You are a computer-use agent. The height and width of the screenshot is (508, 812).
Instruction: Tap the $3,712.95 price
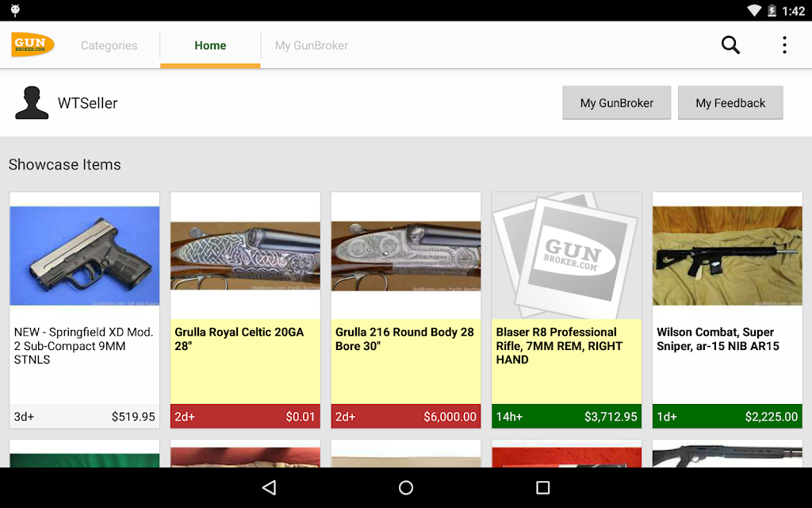pos(611,417)
